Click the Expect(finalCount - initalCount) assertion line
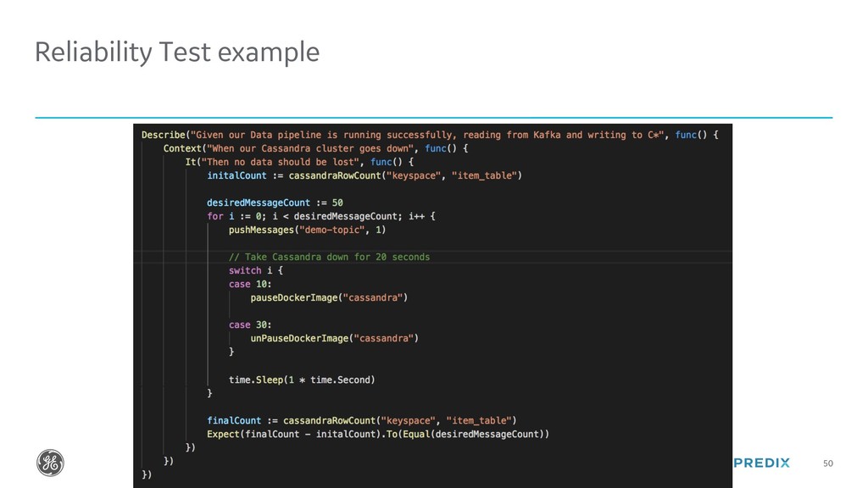Viewport: 868px width, 488px height. pos(378,435)
